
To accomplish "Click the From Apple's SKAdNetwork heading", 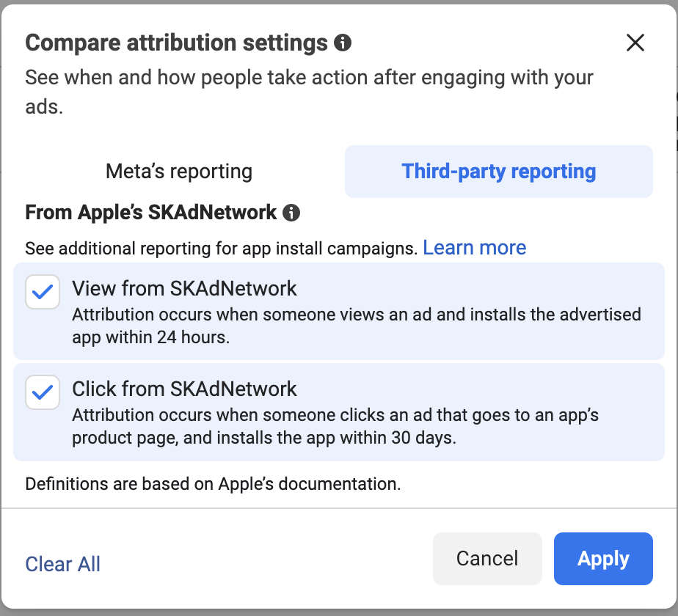I will [x=151, y=212].
